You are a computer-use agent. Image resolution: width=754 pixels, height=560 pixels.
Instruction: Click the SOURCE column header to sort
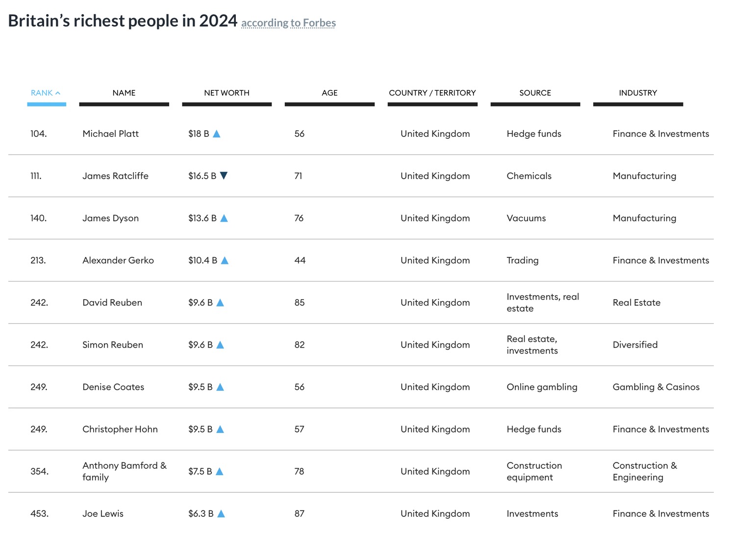535,92
